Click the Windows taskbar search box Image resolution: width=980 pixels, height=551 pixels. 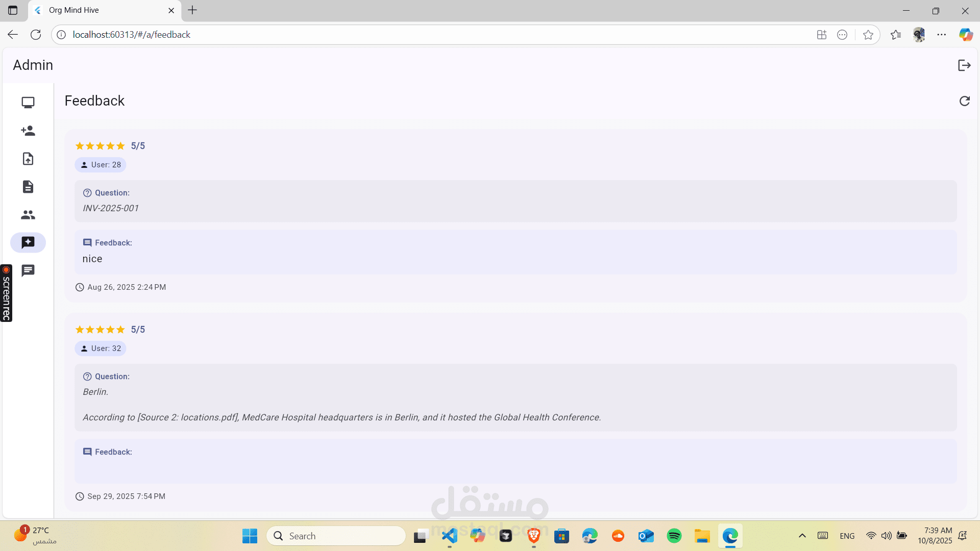pos(336,536)
